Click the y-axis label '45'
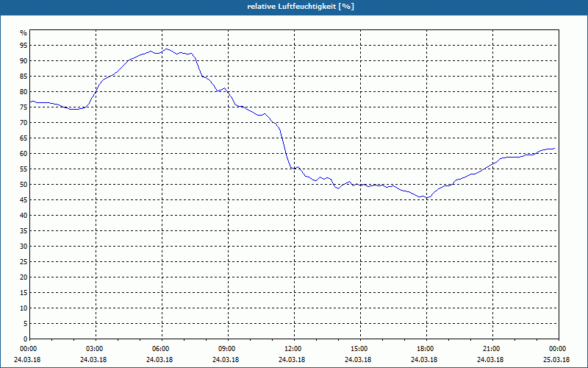Screen dimensions: 588x368 [x=24, y=200]
